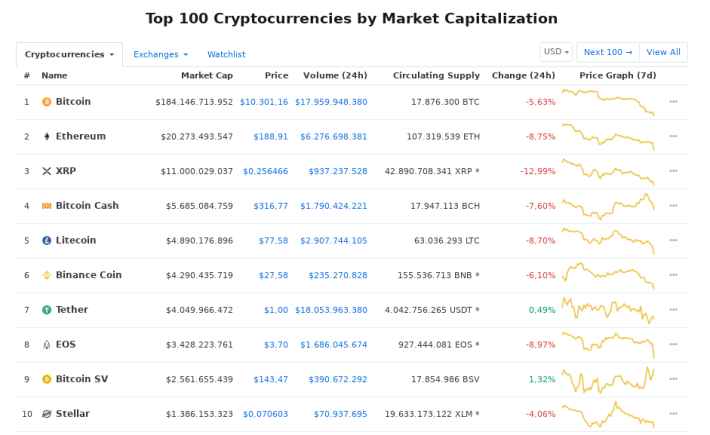710x435 pixels.
Task: Sort by Market Cap column header
Action: (207, 76)
